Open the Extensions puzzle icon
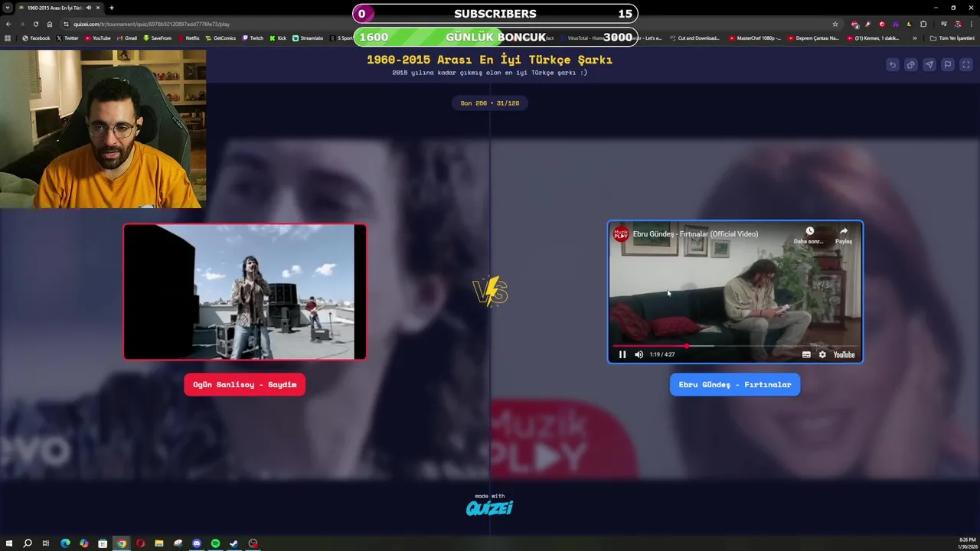Screen dimensions: 980x551 923,24
